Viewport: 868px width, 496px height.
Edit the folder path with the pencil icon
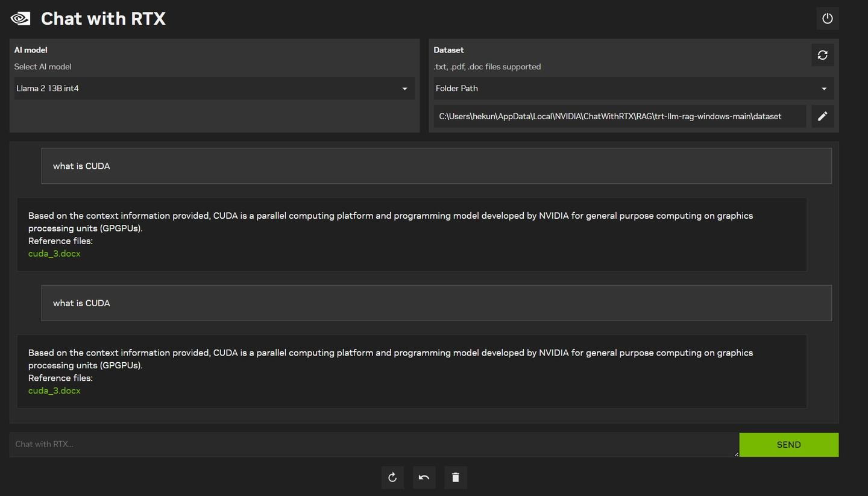[x=822, y=116]
